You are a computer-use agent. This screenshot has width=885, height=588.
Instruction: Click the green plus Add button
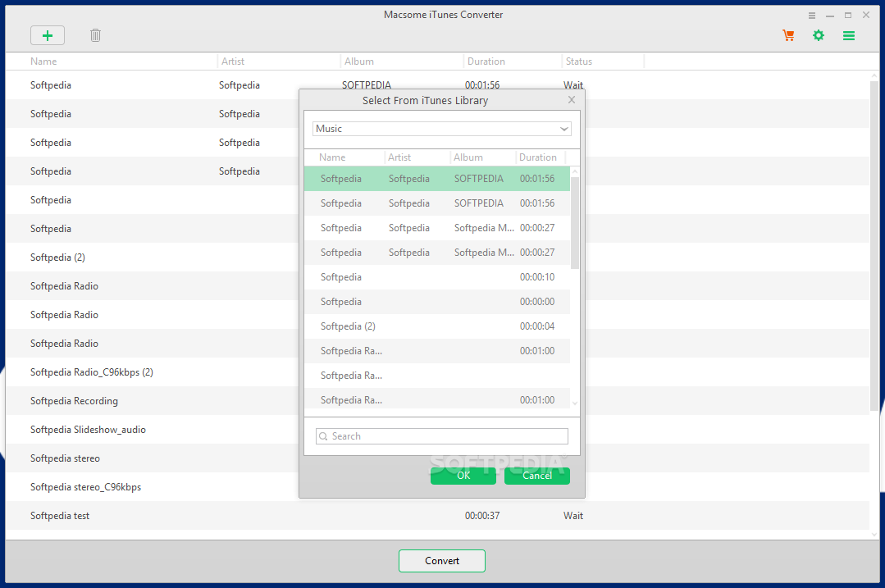coord(48,35)
